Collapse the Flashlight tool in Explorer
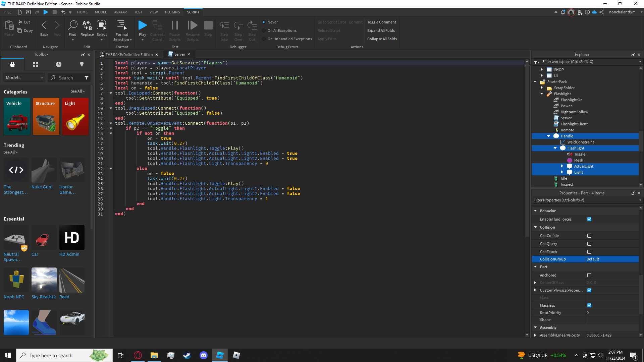Screen dimensions: 644x362 [x=542, y=94]
